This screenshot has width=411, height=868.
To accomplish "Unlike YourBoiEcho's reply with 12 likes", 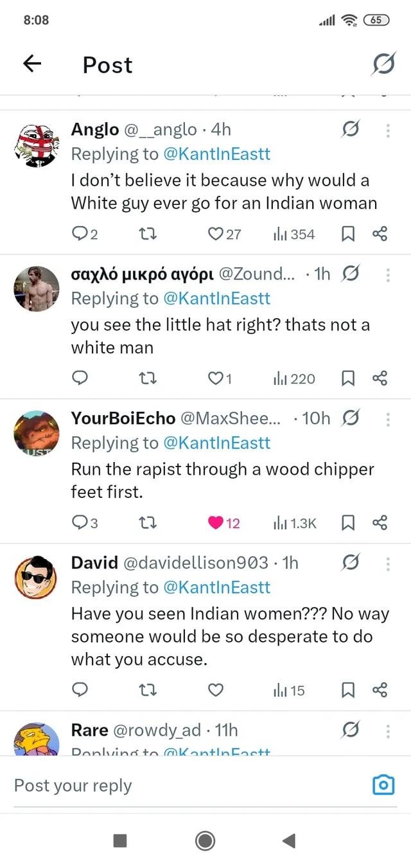I will [217, 523].
